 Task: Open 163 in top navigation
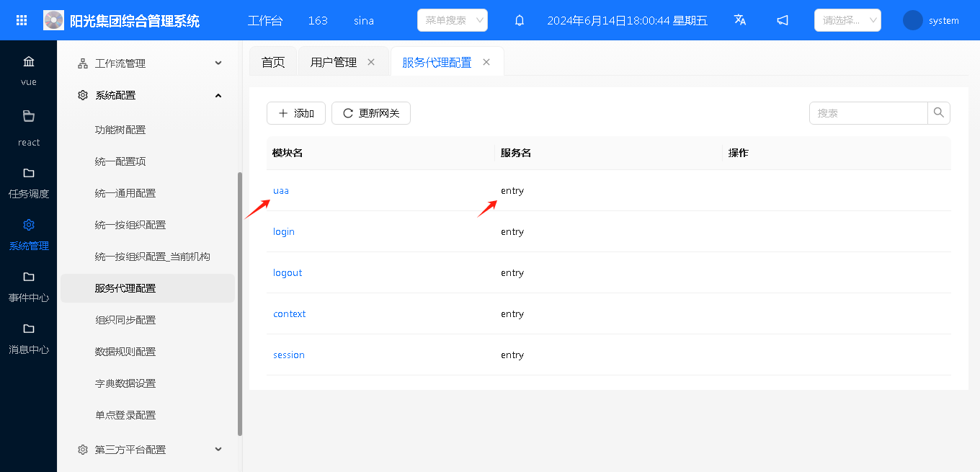coord(318,20)
